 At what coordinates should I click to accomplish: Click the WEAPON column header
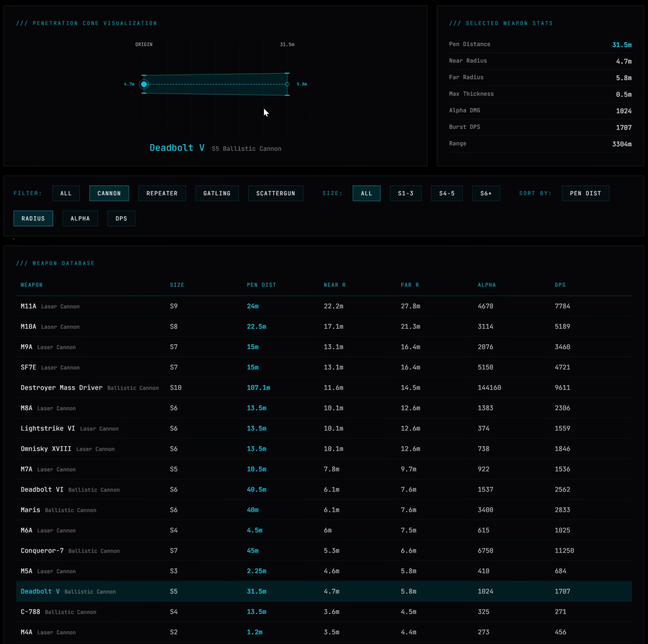(32, 285)
